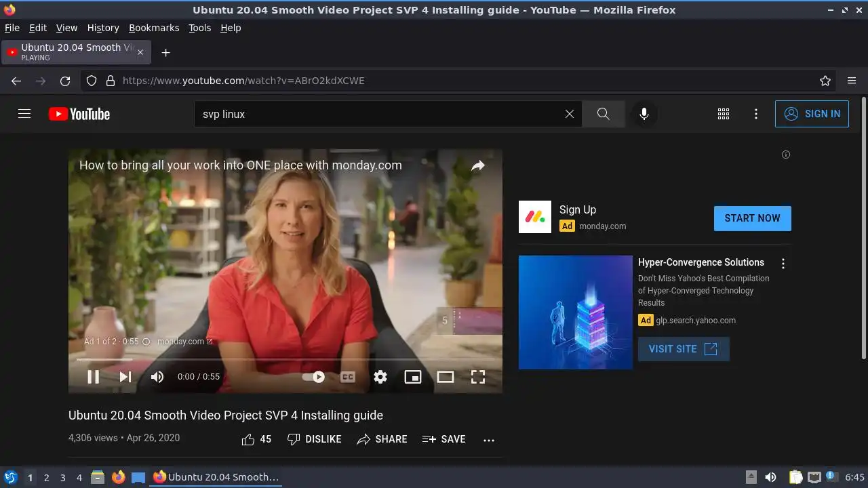This screenshot has width=868, height=488.
Task: Switch to miniplayer mode
Action: [413, 377]
